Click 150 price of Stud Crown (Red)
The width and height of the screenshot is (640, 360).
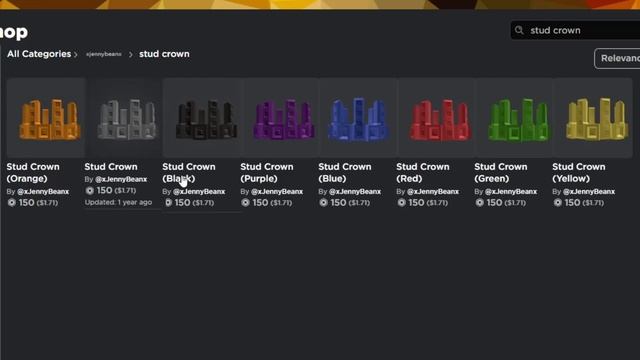click(416, 202)
